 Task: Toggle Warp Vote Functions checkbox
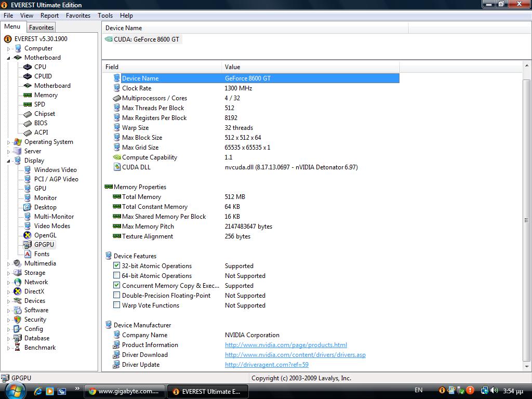(116, 304)
